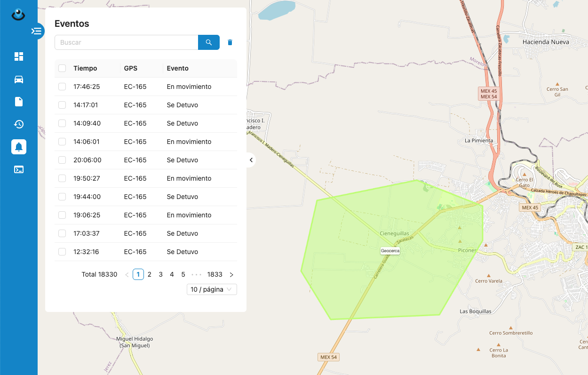Click the Geocerca label on map
This screenshot has height=375, width=588.
[390, 251]
